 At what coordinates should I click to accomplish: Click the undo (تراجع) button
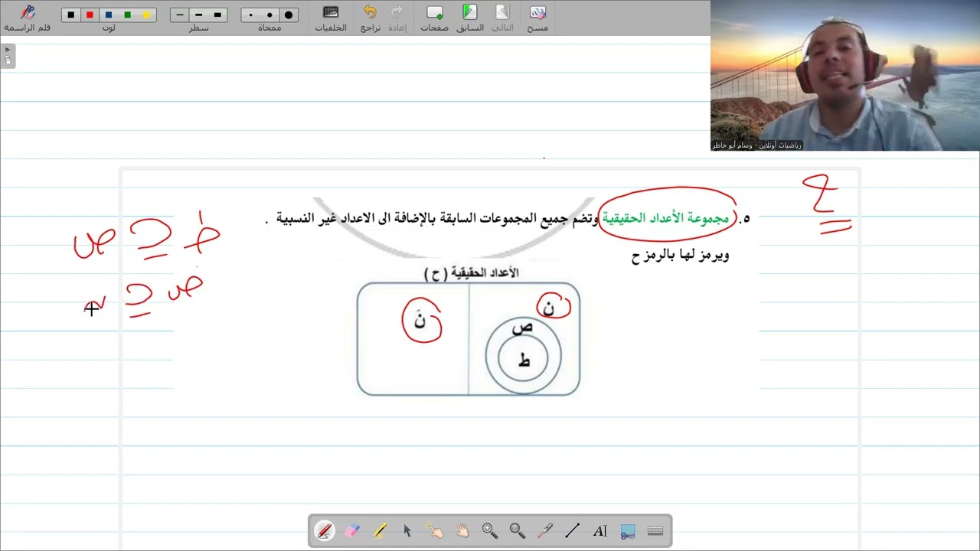click(x=371, y=18)
